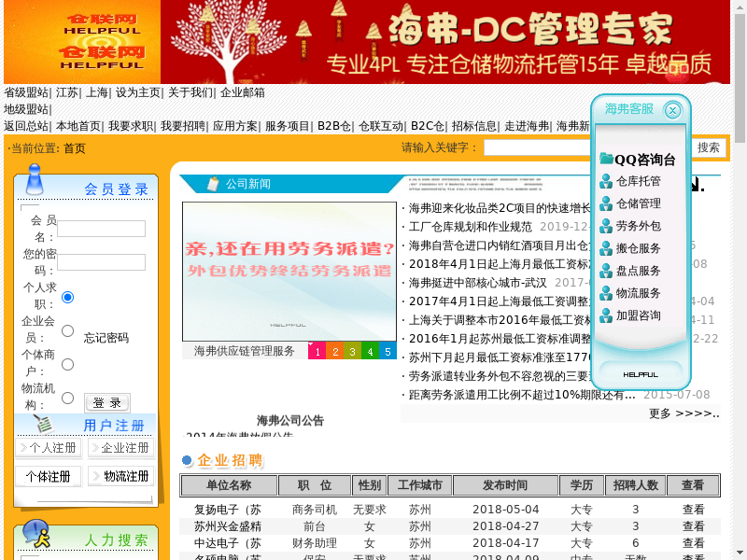
Task: Open 加盟咨询 QQ chat icon
Action: (605, 315)
